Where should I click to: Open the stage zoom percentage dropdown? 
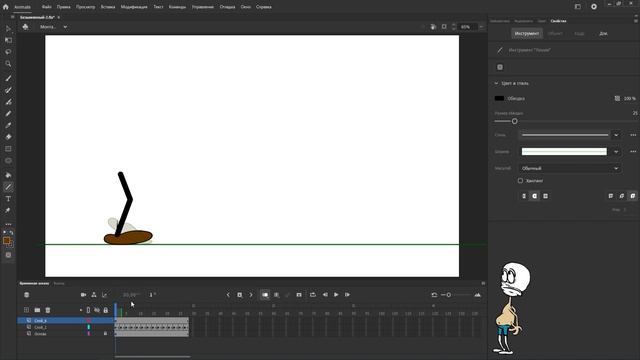(x=482, y=27)
